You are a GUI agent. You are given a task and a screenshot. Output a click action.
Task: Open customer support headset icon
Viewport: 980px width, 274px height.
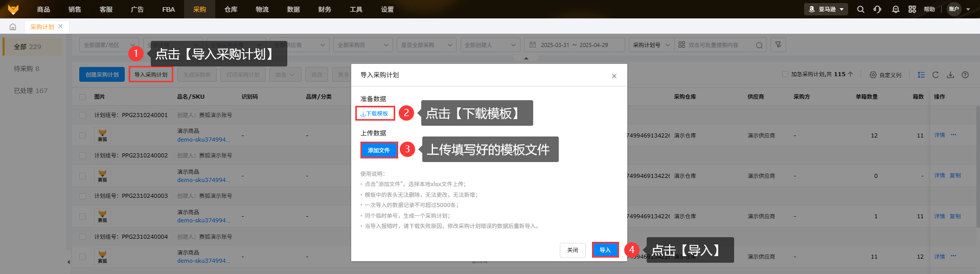[877, 9]
